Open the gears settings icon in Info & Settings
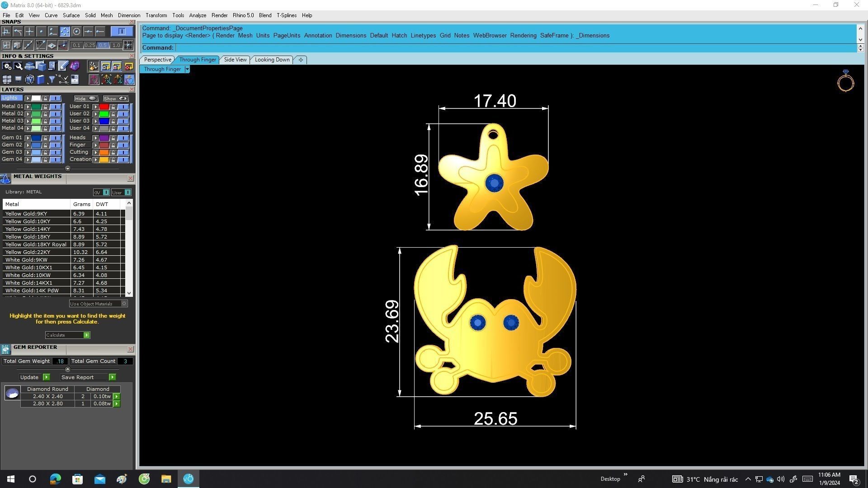Screen dimensions: 868x488 [7, 66]
